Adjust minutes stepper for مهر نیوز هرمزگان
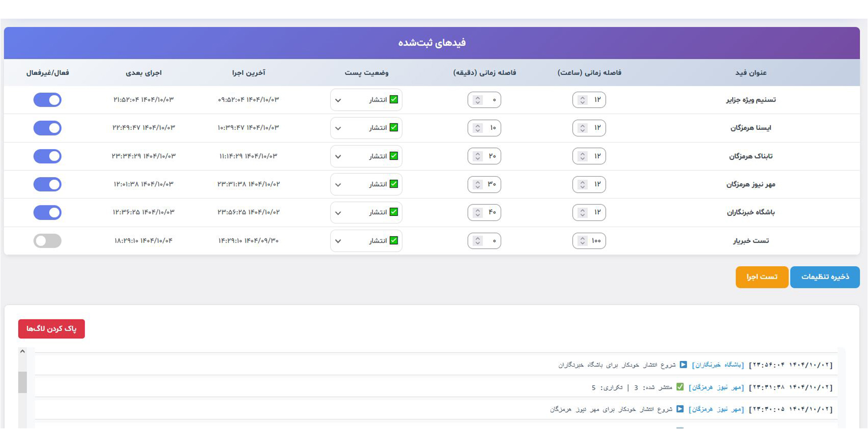Screen dimensions: 868x447 pos(478,184)
